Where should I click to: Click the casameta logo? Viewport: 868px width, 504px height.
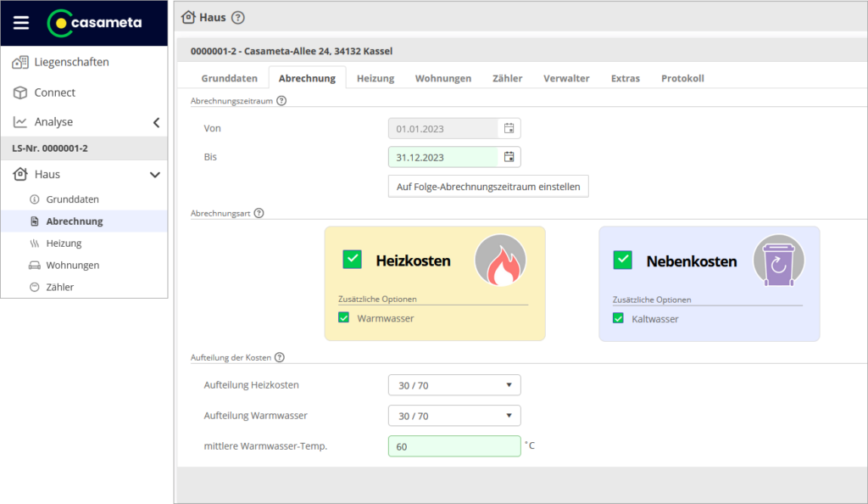point(94,23)
